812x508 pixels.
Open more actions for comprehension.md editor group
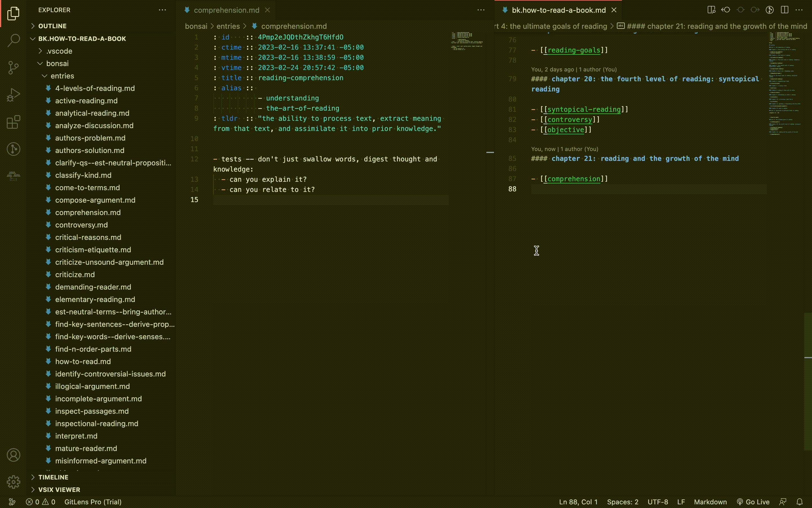click(481, 10)
